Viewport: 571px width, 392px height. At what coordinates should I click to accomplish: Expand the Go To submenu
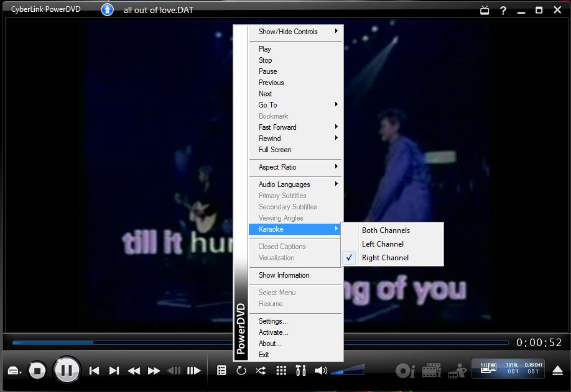[267, 104]
